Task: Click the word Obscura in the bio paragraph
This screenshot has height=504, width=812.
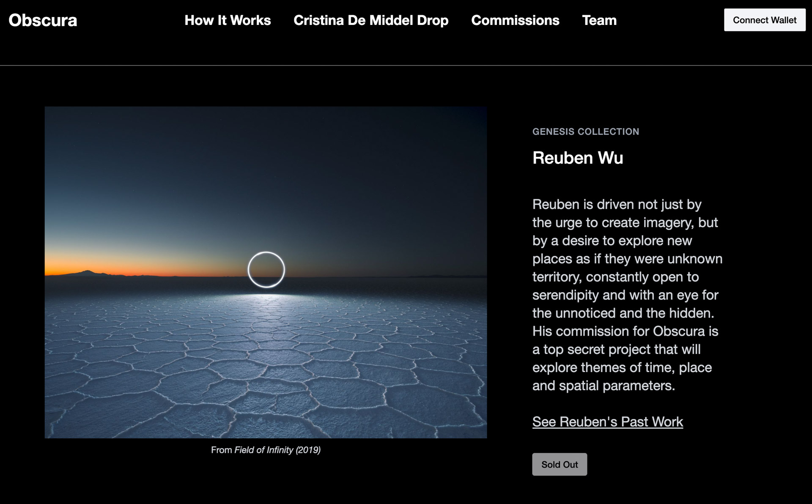Action: (679, 331)
